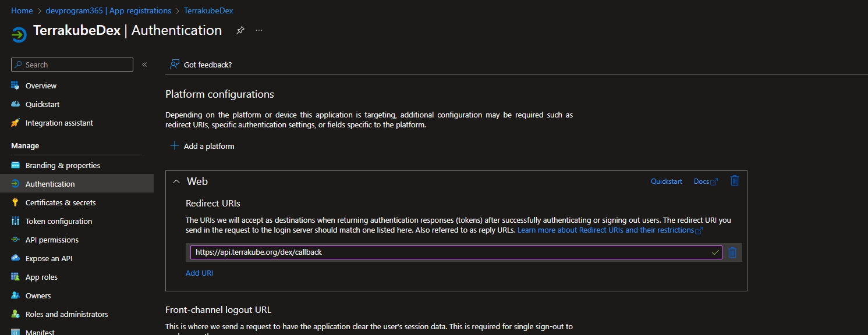The image size is (868, 335).
Task: Select Expose an API menu item
Action: (49, 258)
